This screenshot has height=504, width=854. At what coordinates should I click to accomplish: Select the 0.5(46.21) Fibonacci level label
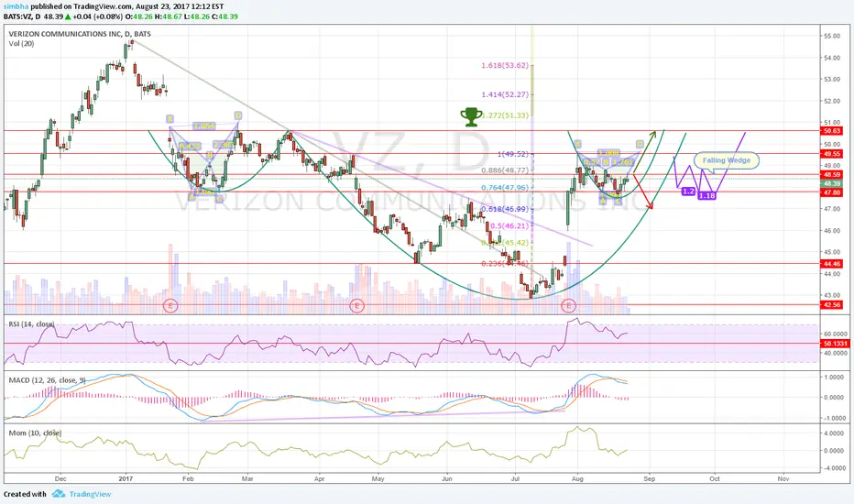(509, 225)
